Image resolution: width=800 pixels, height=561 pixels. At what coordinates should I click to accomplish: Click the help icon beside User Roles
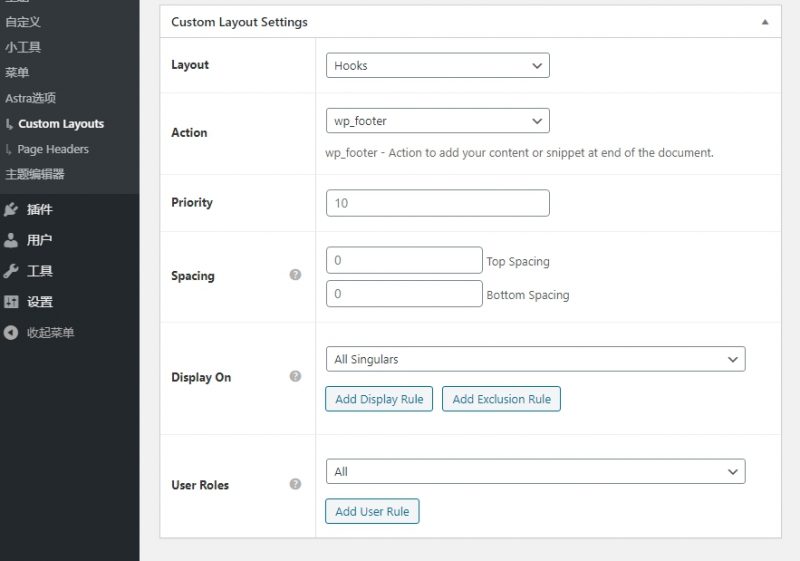coord(295,484)
